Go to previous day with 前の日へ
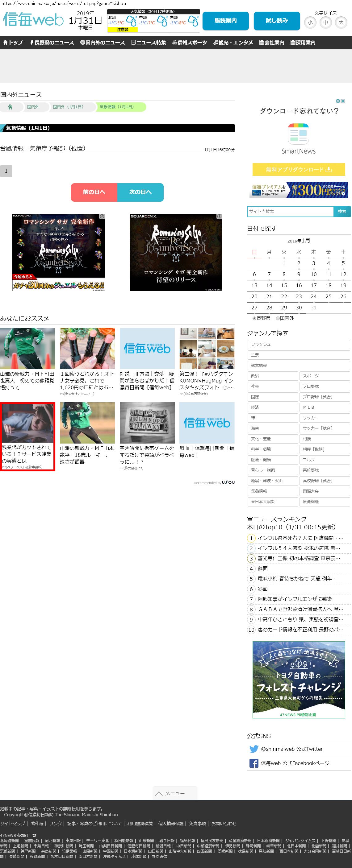This screenshot has width=352, height=868. pyautogui.click(x=94, y=192)
